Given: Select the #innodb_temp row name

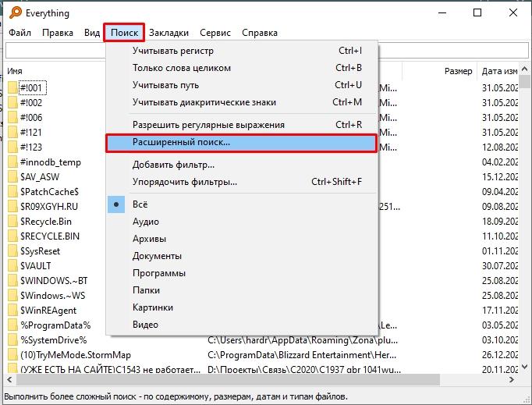Looking at the screenshot, I should coord(51,162).
